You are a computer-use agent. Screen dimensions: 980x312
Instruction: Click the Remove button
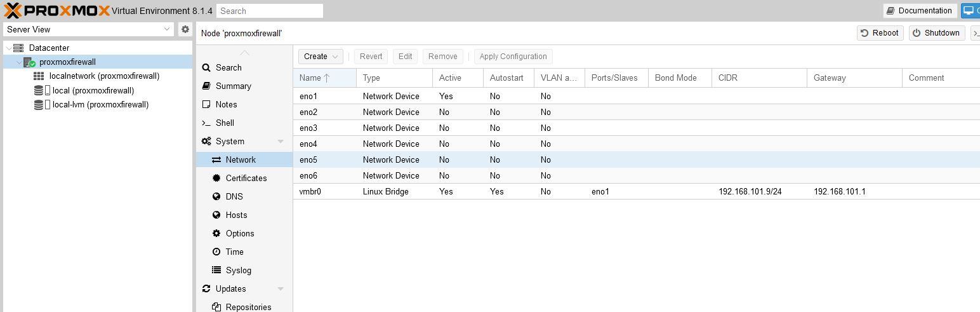coord(443,57)
